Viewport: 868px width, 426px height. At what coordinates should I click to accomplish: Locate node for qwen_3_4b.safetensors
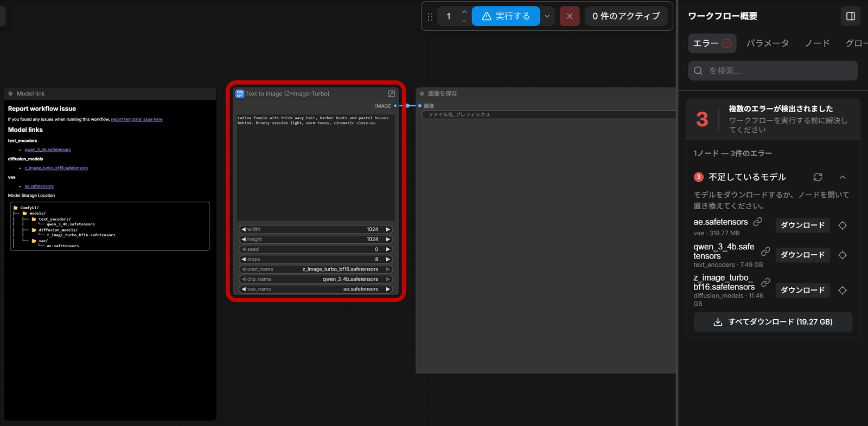[843, 255]
